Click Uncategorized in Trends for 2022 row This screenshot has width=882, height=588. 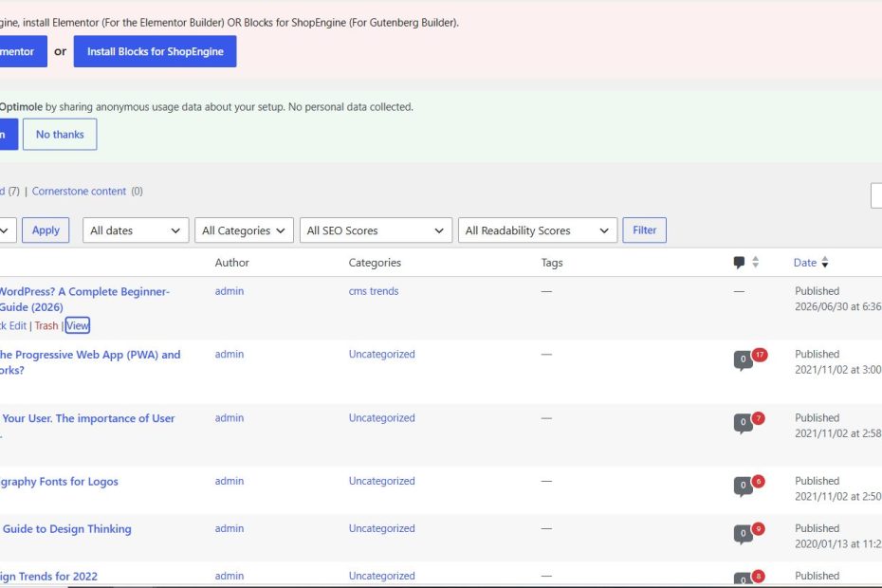click(381, 576)
